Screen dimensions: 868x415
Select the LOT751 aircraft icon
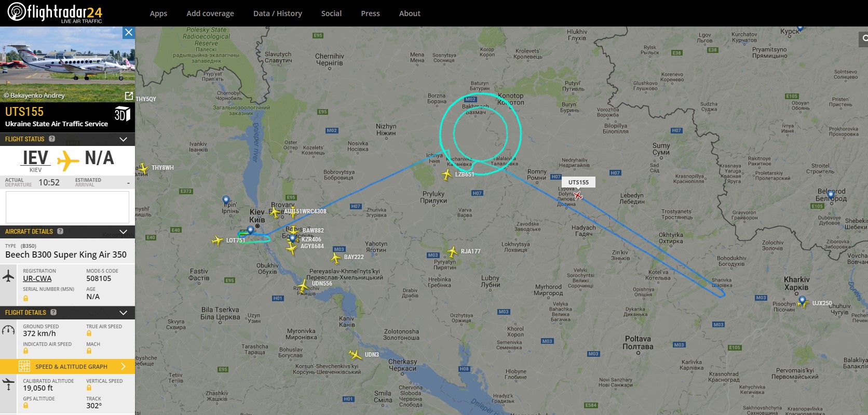pyautogui.click(x=218, y=240)
